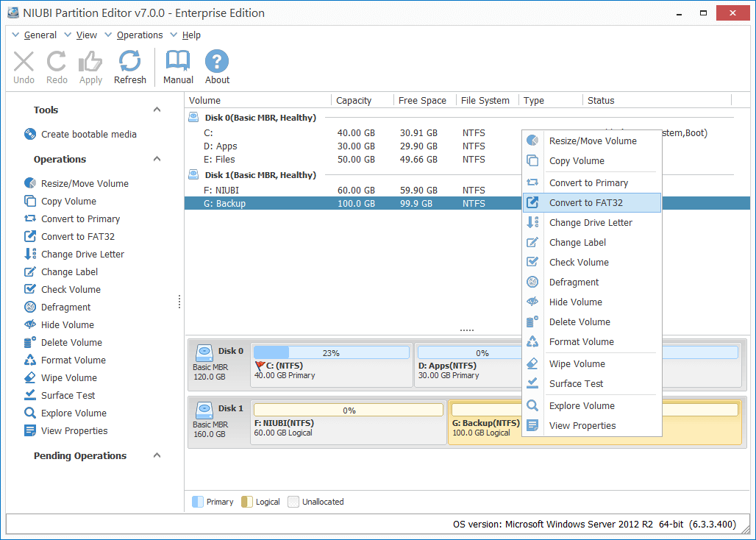Choose Defragment in context menu
The width and height of the screenshot is (756, 540).
tap(592, 282)
